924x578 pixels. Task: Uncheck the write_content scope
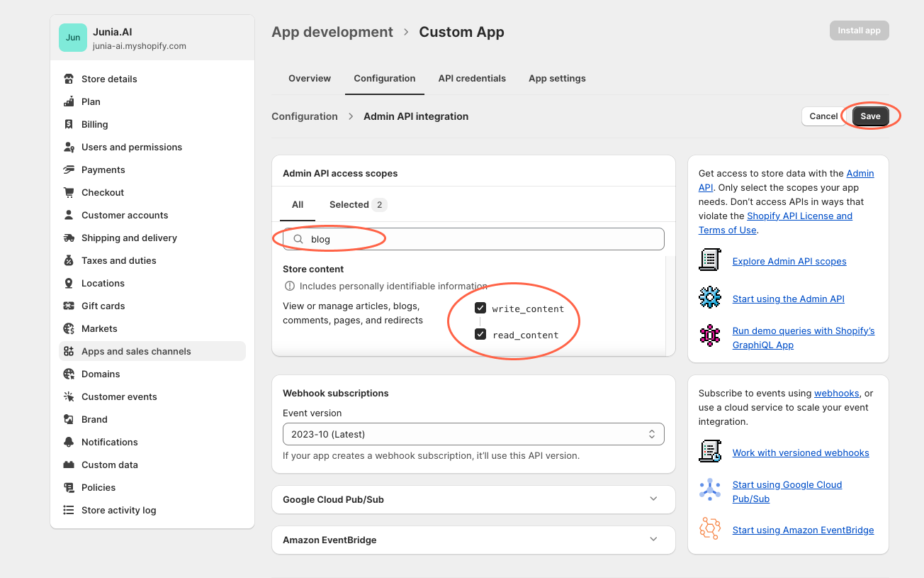[x=480, y=308]
